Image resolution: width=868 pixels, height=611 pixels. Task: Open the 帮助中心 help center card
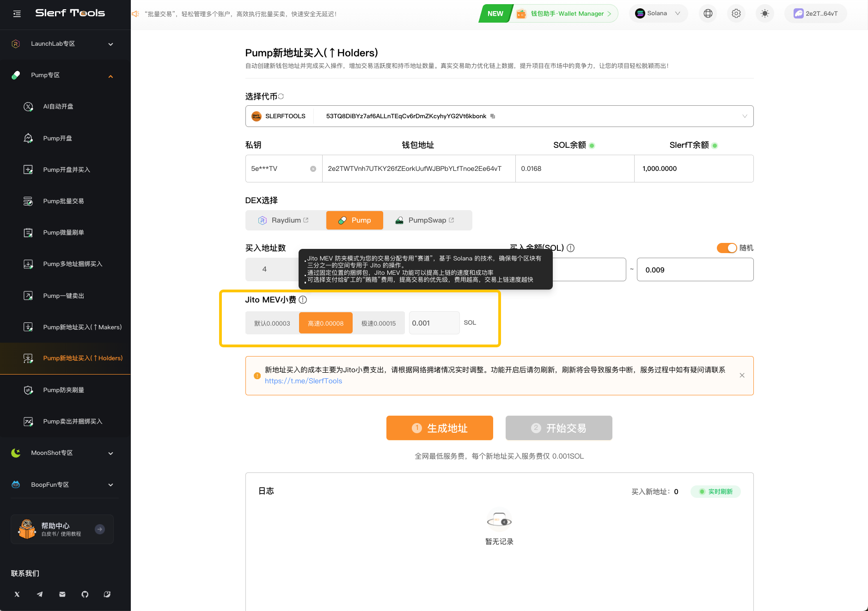[x=62, y=529]
